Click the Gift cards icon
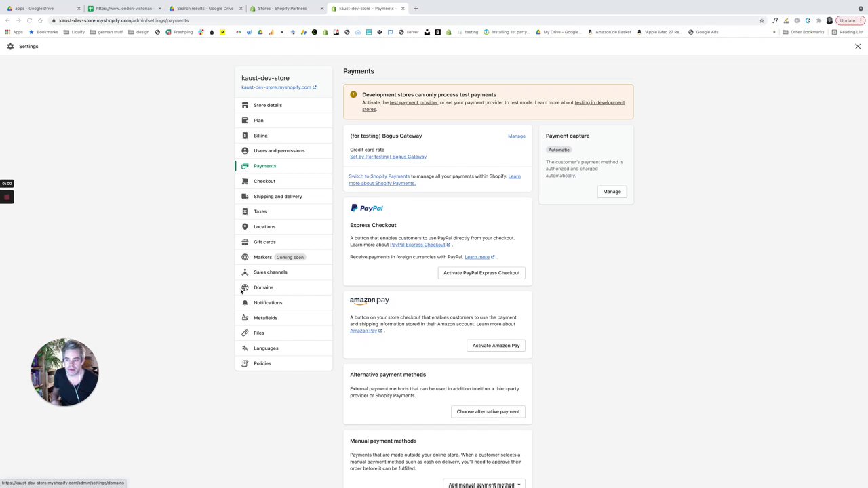Screen dimensions: 868x488 tap(245, 242)
